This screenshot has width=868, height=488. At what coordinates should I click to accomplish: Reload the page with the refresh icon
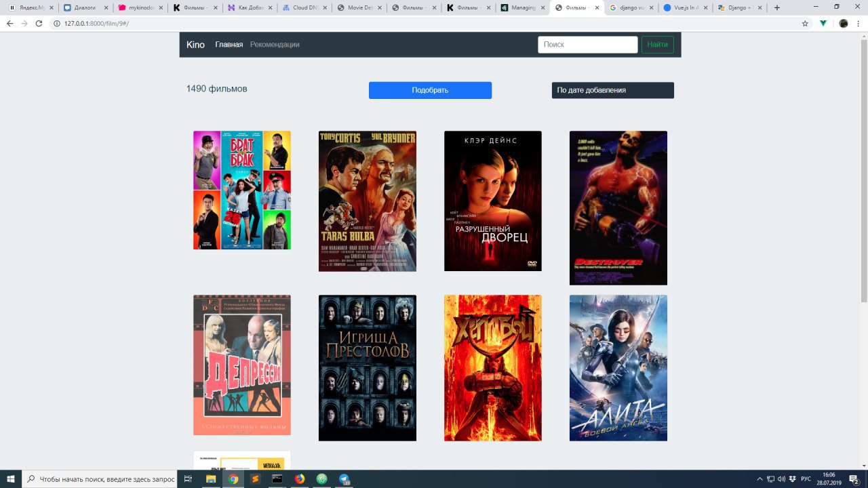[39, 23]
